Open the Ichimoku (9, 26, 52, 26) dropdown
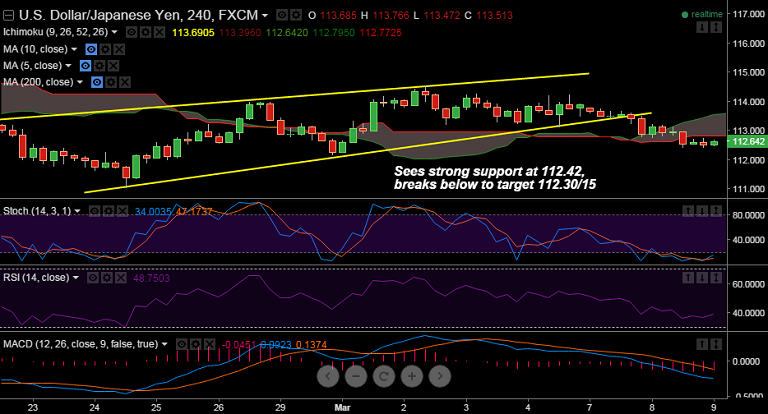Screen dimensions: 768x414 point(114,32)
